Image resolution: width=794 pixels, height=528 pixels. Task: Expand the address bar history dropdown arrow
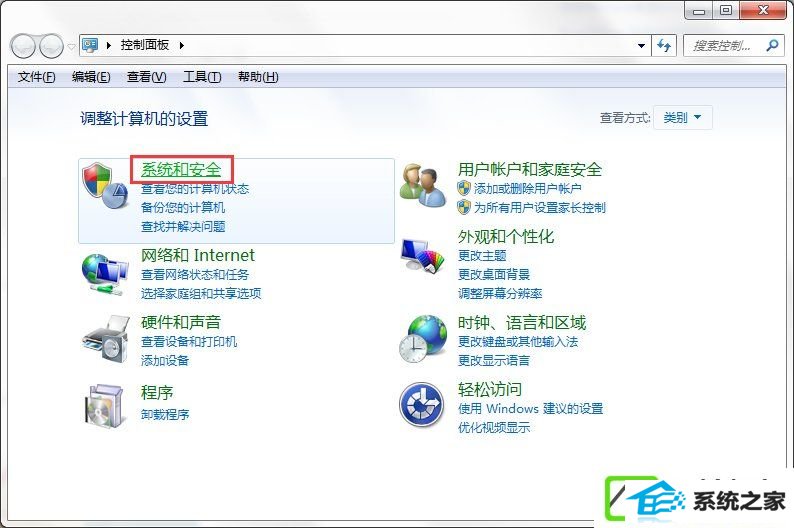[641, 46]
